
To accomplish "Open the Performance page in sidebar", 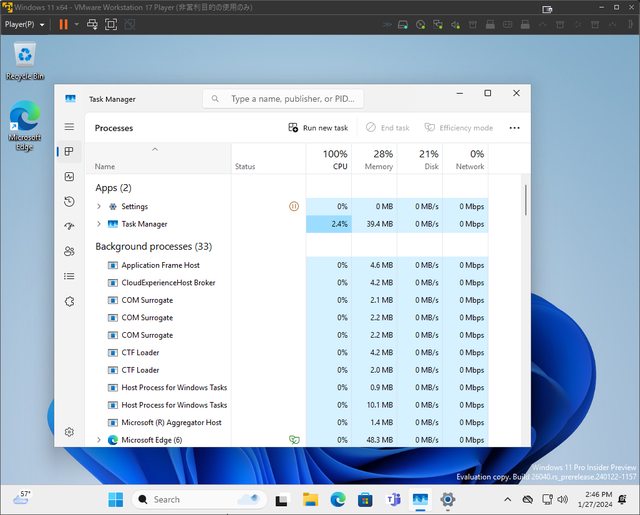I will click(69, 176).
